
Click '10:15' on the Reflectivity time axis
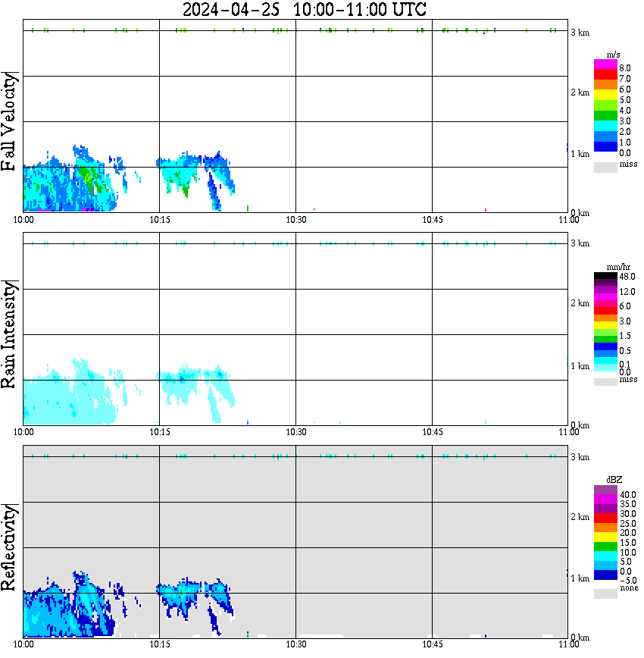tap(160, 644)
